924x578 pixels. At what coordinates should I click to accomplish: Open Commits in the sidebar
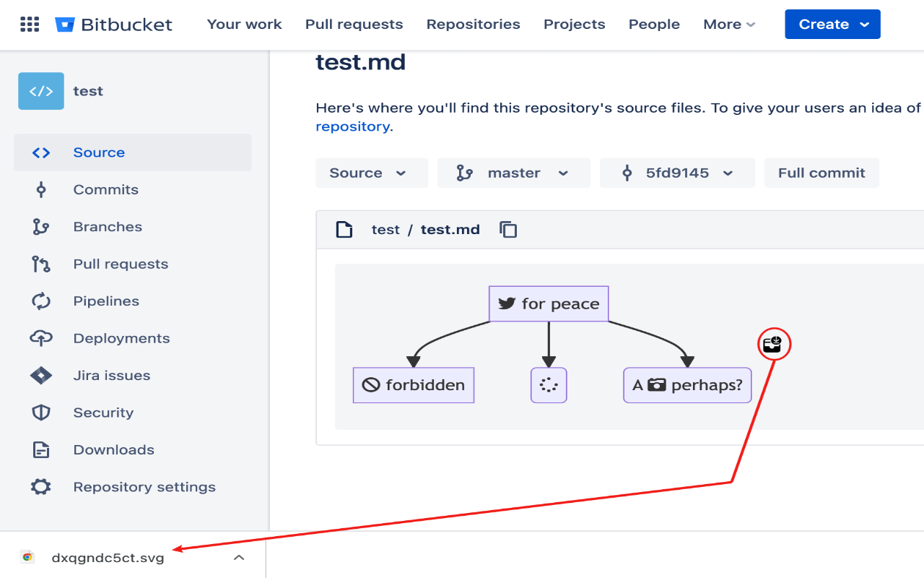point(105,190)
